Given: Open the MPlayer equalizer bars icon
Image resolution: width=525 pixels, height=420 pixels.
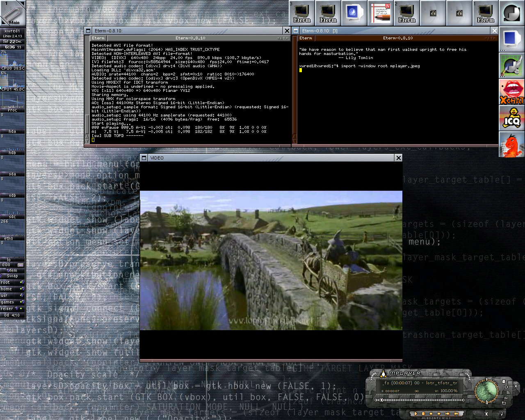Looking at the screenshot, I should click(x=506, y=398).
